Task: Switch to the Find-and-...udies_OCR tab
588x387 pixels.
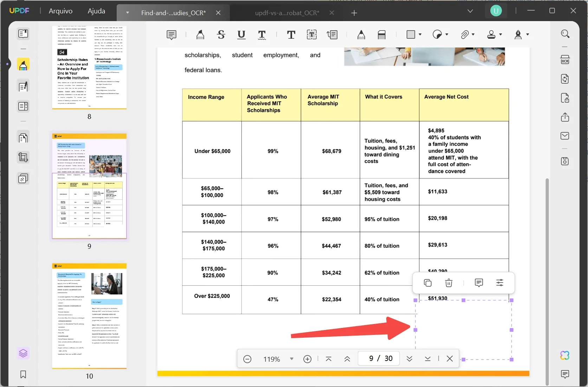Action: [x=173, y=13]
